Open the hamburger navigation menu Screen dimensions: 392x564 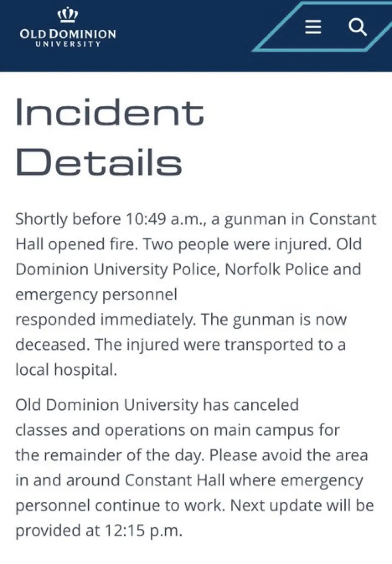click(x=313, y=27)
